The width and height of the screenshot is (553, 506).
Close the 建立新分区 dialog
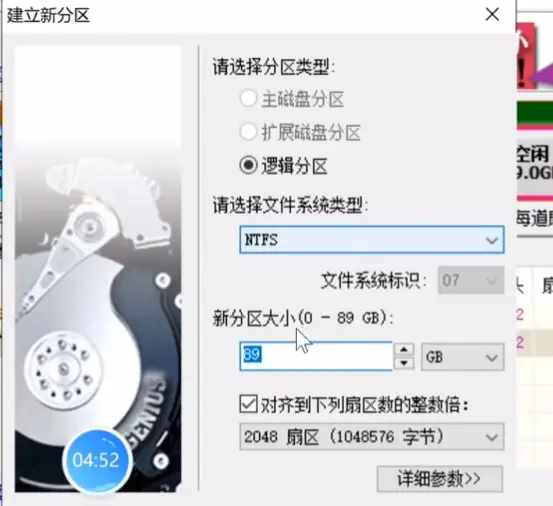(492, 15)
